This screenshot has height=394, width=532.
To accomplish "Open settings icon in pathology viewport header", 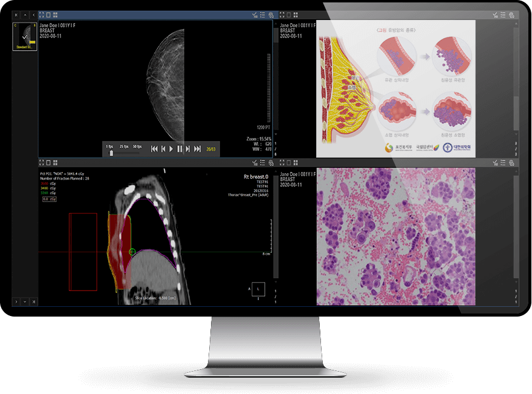I will point(512,162).
